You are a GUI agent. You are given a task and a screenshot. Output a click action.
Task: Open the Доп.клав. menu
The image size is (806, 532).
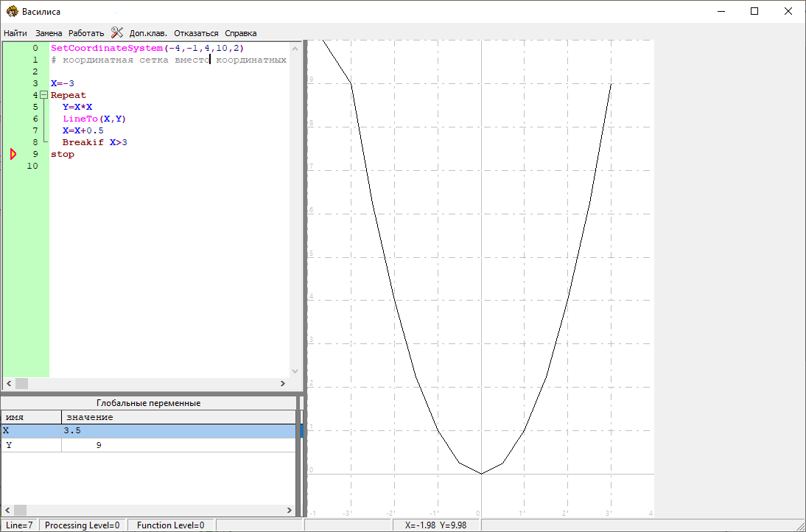(x=148, y=33)
